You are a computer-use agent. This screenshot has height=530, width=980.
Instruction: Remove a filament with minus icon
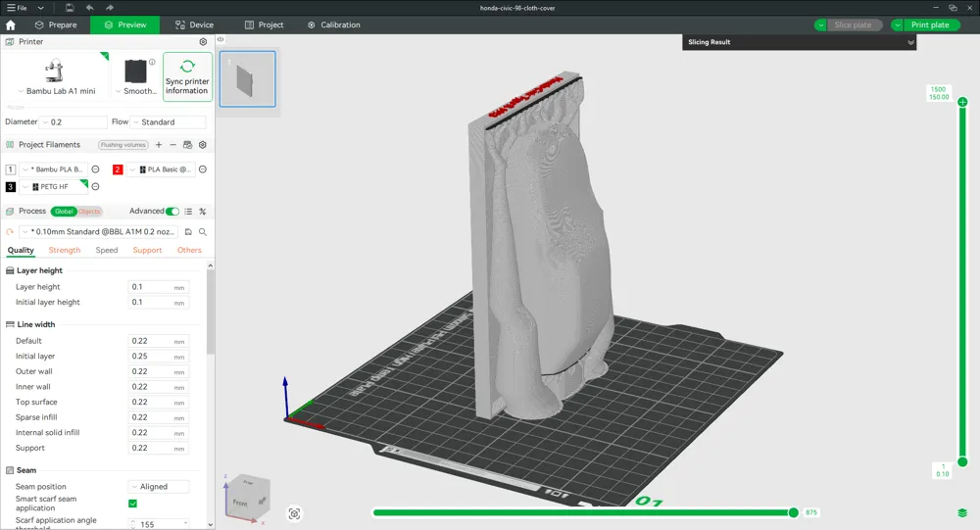[173, 145]
